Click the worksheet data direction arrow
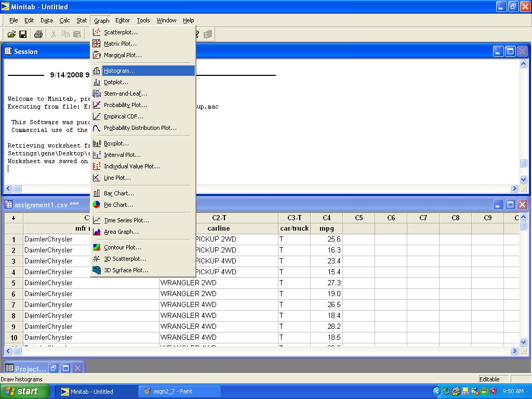The width and height of the screenshot is (532, 399). click(x=14, y=218)
